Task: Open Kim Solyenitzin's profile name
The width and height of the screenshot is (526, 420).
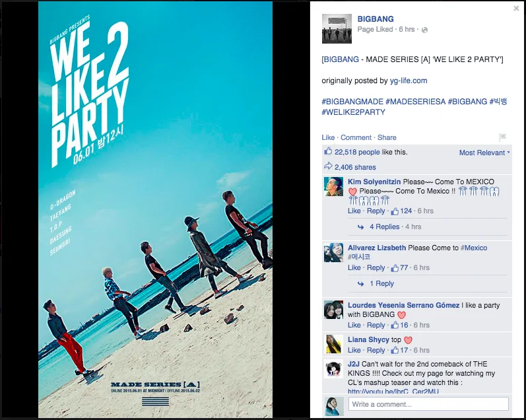Action: [374, 182]
